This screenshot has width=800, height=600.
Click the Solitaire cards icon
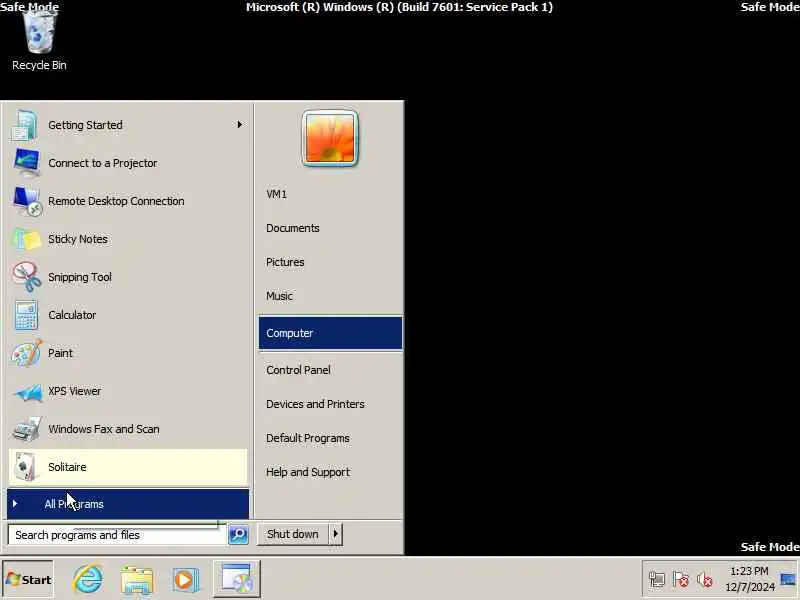pyautogui.click(x=26, y=467)
